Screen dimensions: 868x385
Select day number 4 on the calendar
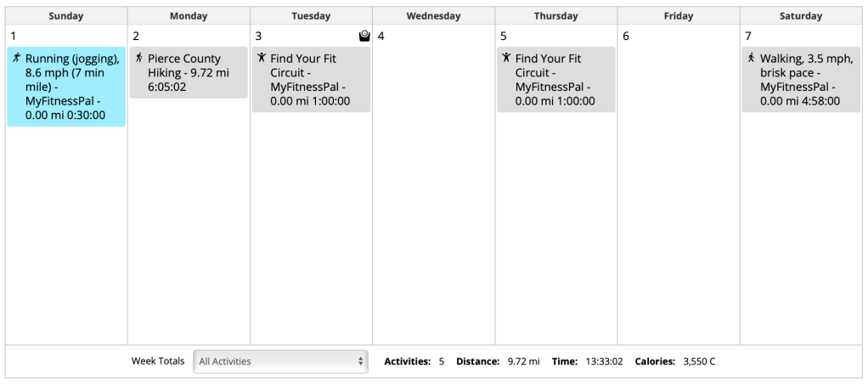point(381,36)
